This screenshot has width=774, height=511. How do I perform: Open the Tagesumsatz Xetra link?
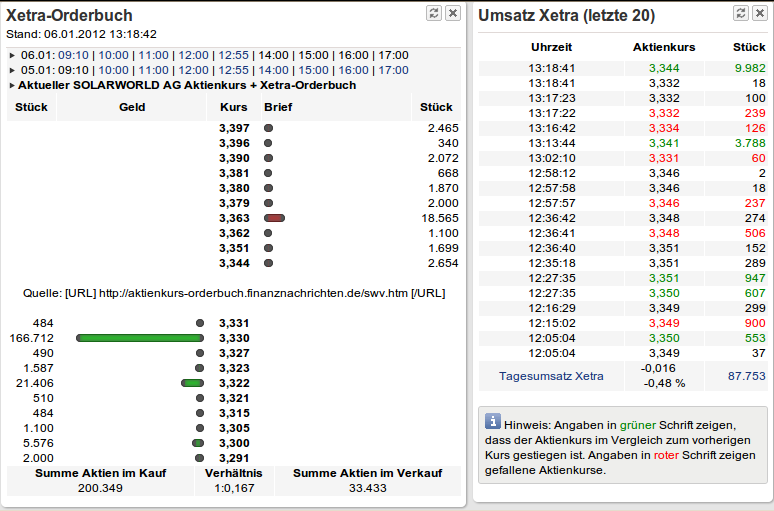(x=551, y=376)
